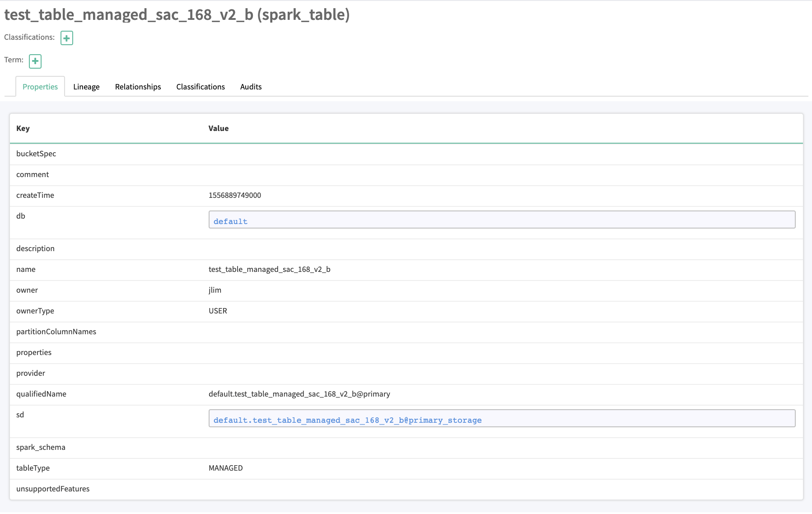Screen dimensions: 812x514
Task: Click the qualifiedName value
Action: (299, 394)
